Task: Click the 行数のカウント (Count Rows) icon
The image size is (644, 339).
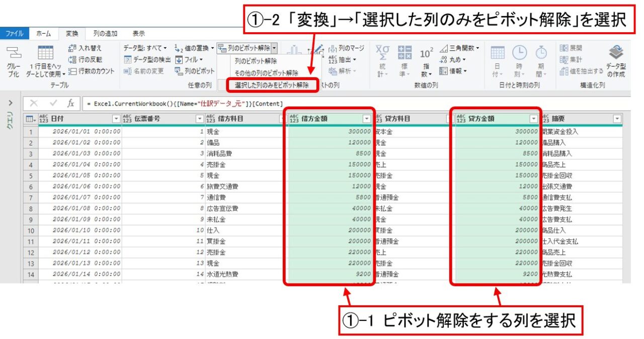Action: click(x=72, y=72)
